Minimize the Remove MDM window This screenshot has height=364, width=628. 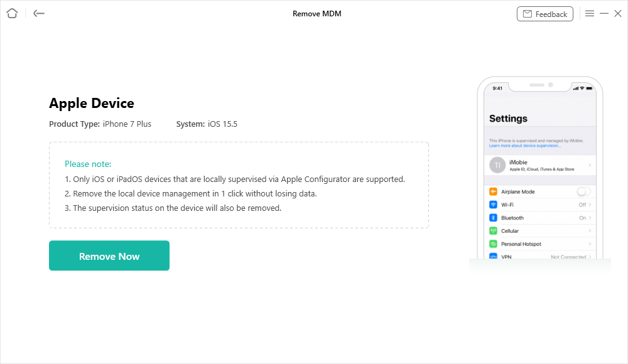click(604, 13)
